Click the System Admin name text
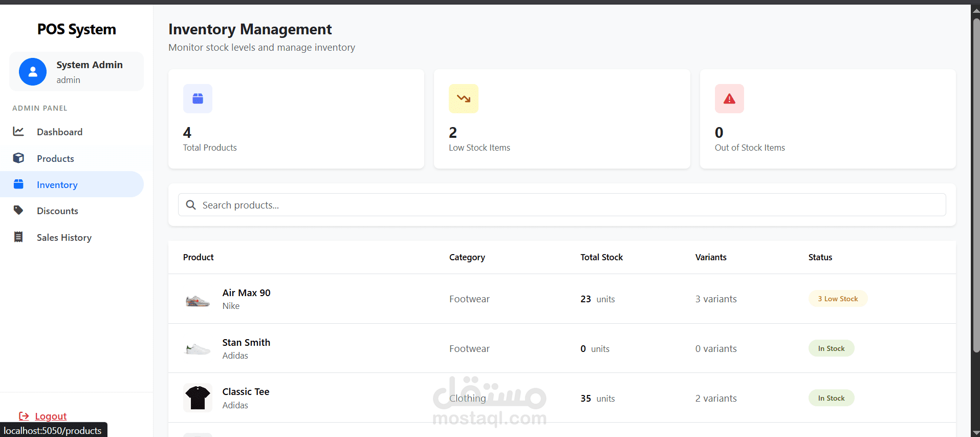Screen dimensions: 980x437 tap(90, 65)
